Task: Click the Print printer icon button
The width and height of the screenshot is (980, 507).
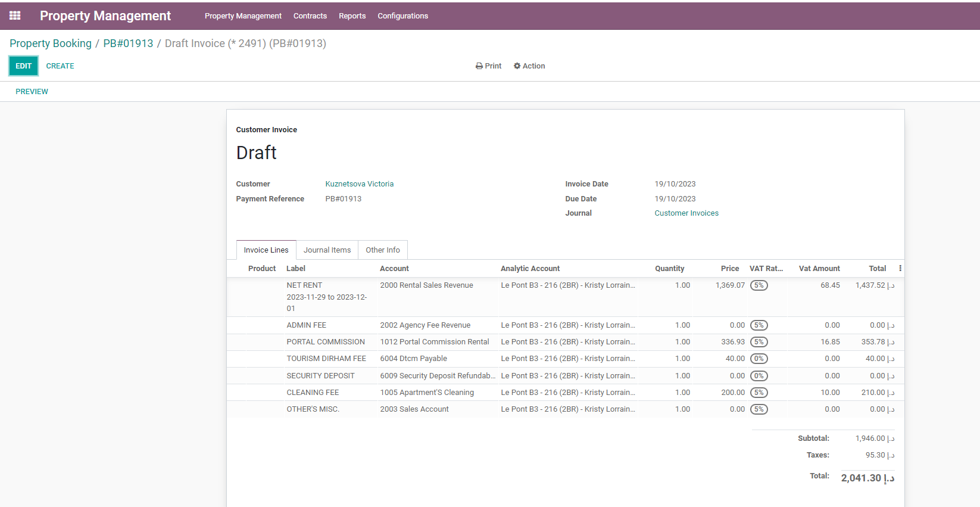Action: (x=488, y=66)
